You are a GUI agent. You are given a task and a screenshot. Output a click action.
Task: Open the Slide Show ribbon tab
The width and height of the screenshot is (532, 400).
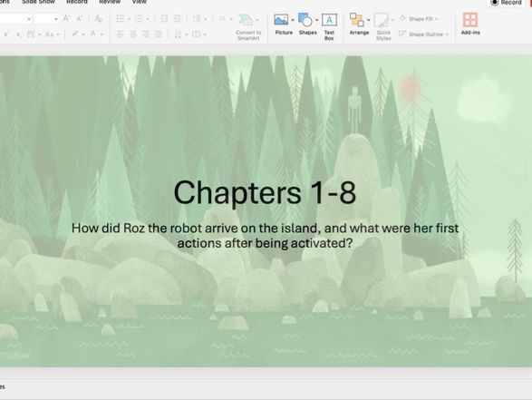click(38, 2)
